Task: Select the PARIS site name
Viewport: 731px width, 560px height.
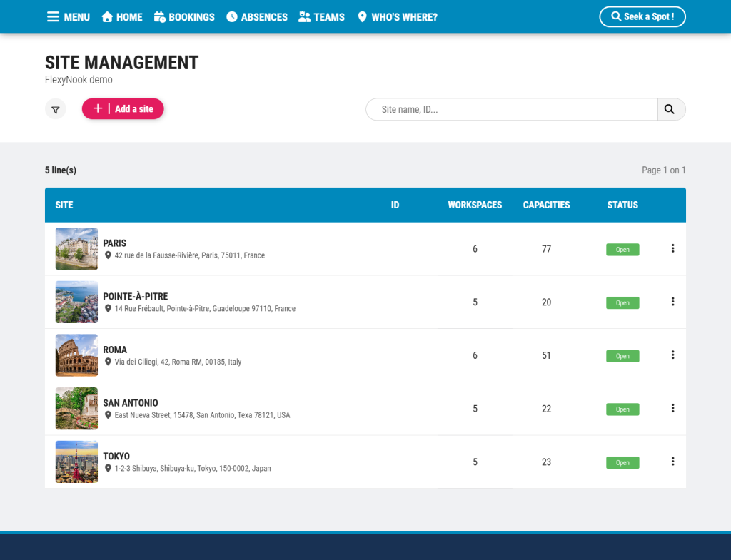Action: point(115,243)
